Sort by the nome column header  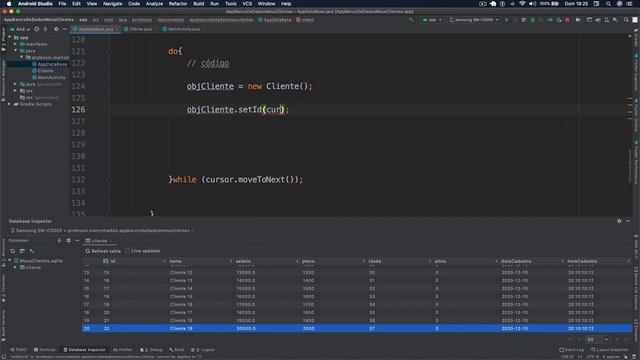[x=176, y=261]
